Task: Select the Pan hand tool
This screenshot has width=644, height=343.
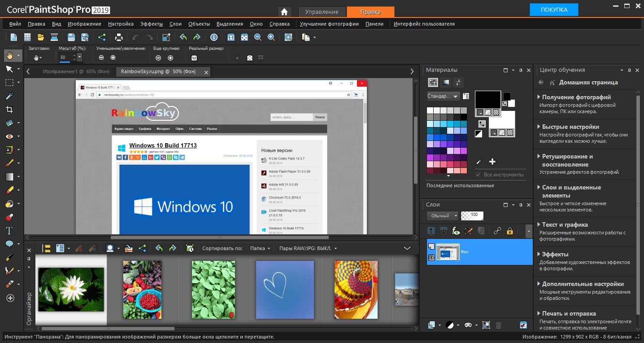Action: (x=9, y=56)
